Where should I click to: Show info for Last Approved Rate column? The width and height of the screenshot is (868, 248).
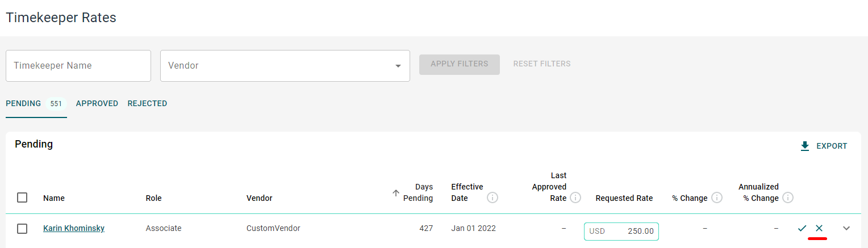[x=575, y=197]
